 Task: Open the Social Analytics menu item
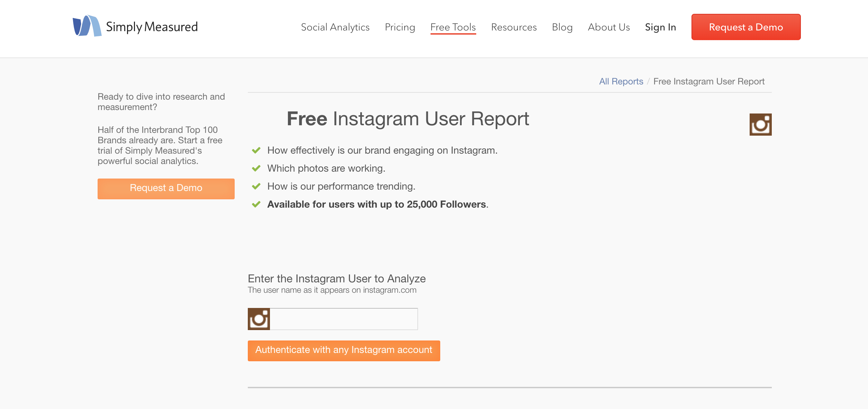coord(335,27)
